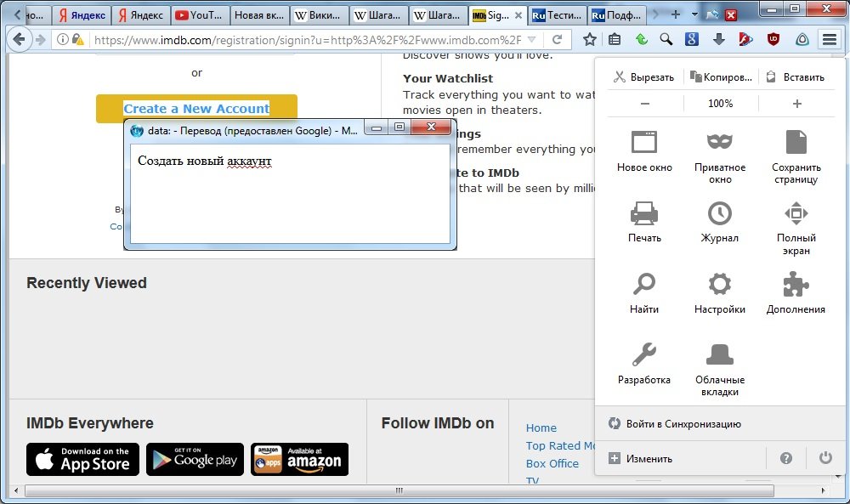Switch to the Ru Подф... tab

tap(617, 15)
